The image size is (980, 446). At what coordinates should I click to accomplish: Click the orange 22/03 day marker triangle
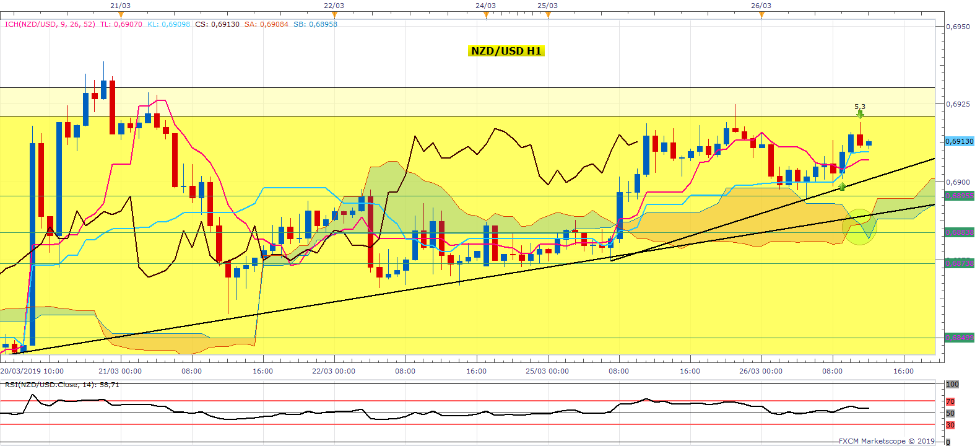pos(334,15)
